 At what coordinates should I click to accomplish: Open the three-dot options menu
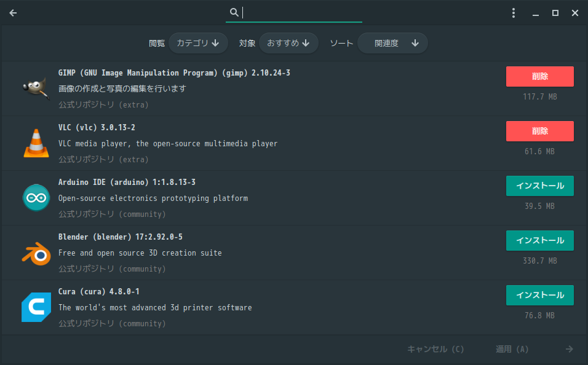514,13
